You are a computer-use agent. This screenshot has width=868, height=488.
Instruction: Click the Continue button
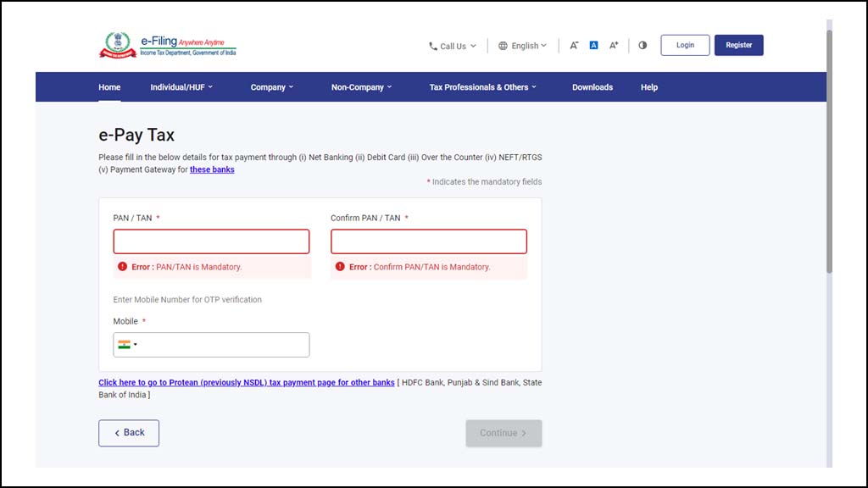(x=504, y=433)
